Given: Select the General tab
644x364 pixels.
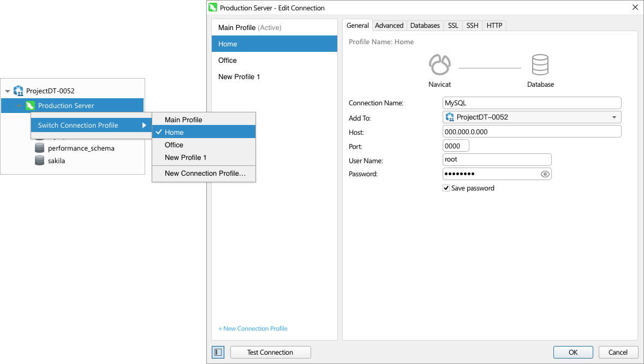Looking at the screenshot, I should pos(357,25).
